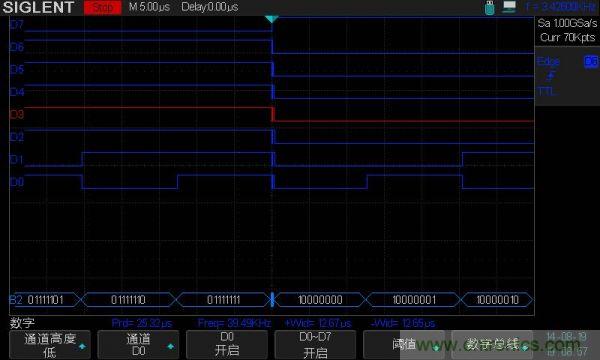Viewport: 600px width, 360px height.
Task: Click the USB drive status icon
Action: pyautogui.click(x=490, y=8)
